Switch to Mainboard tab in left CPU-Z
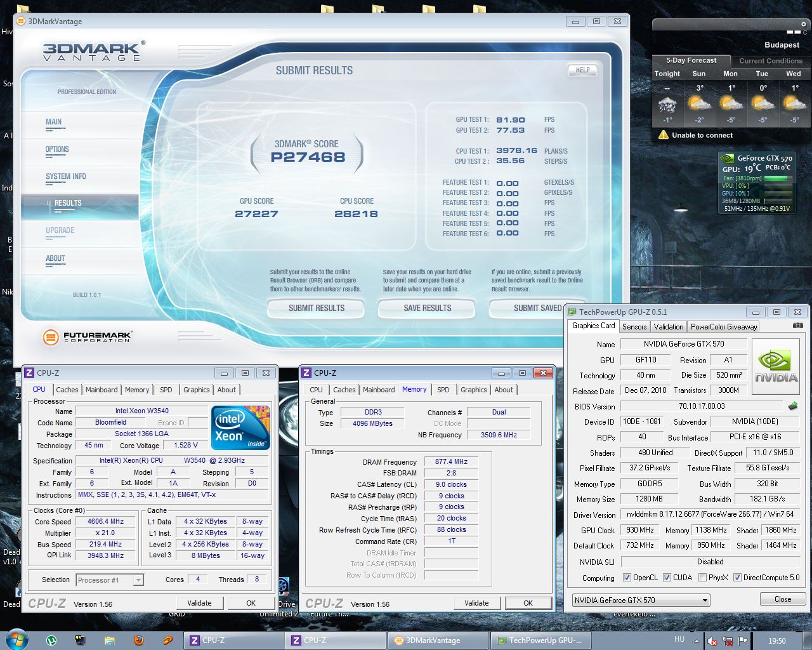Viewport: 812px width, 650px height. (101, 390)
